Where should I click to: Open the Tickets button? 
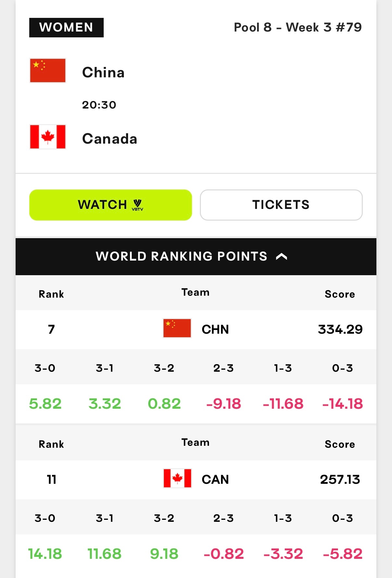(281, 205)
